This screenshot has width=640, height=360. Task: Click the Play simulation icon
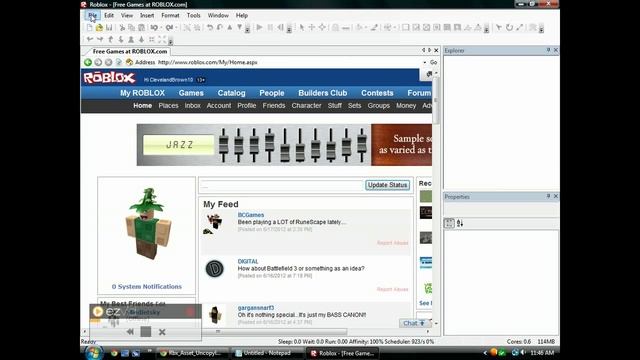point(259,27)
